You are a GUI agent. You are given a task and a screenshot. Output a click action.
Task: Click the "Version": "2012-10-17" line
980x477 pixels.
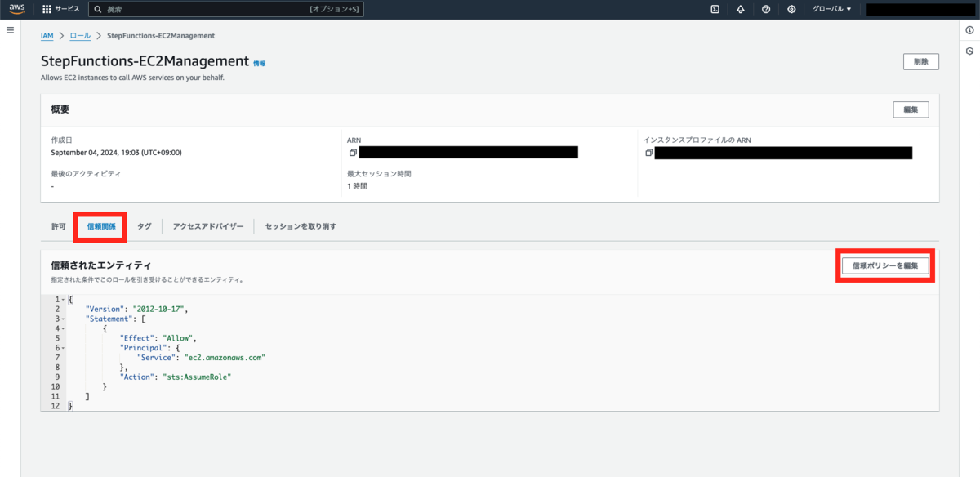[x=136, y=310]
